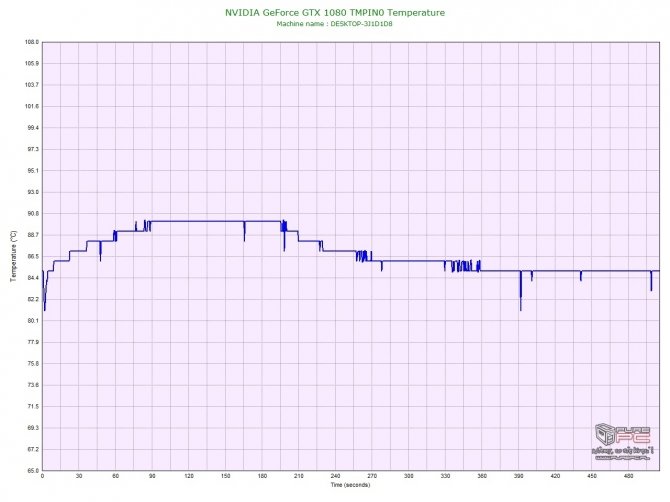Pick the 180 seconds time tick
Viewport: 670px width, 502px height.
(262, 476)
